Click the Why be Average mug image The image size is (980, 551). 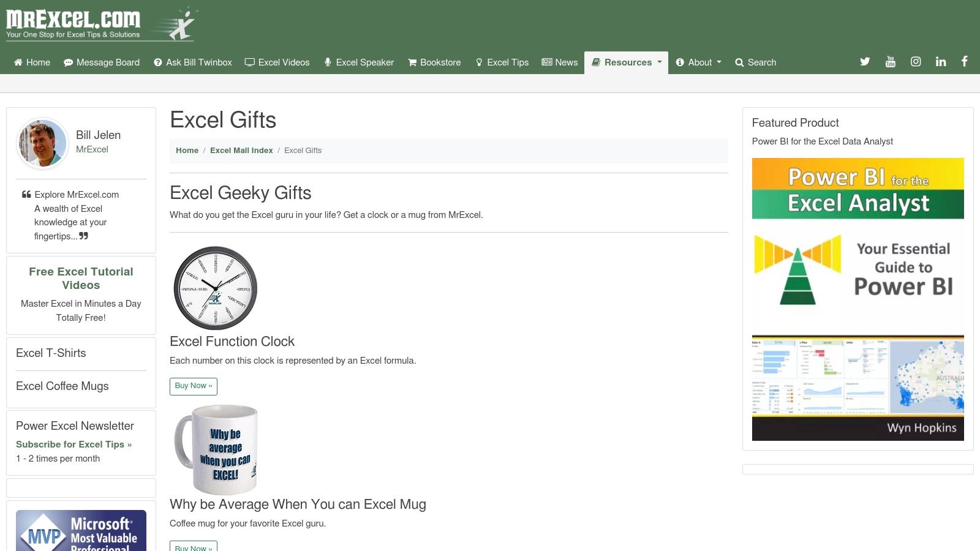coord(216,449)
